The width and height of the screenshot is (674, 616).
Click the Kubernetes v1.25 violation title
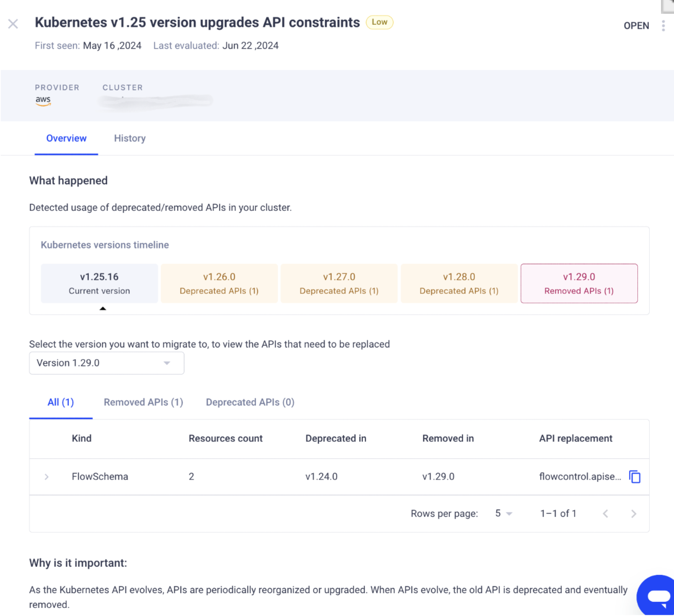click(x=197, y=23)
